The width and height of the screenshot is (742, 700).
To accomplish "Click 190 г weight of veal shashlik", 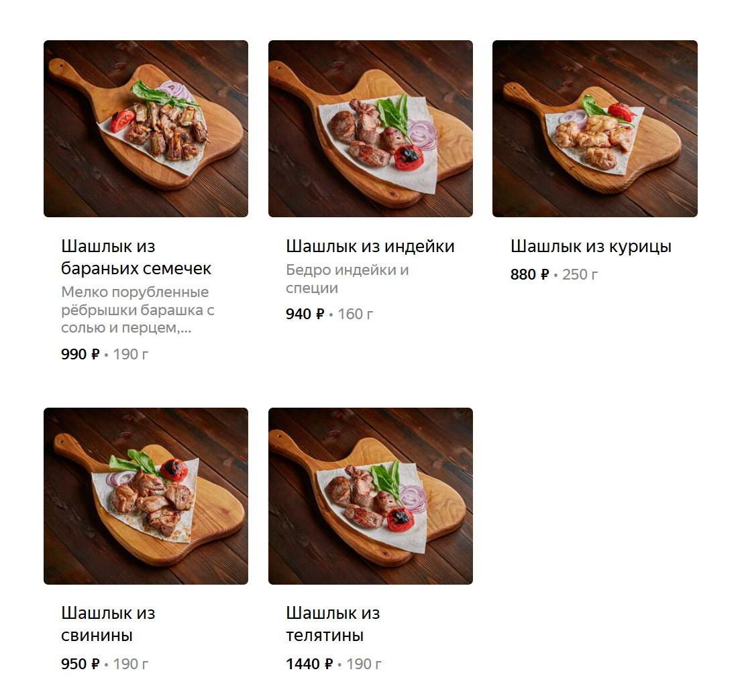I will click(x=364, y=664).
